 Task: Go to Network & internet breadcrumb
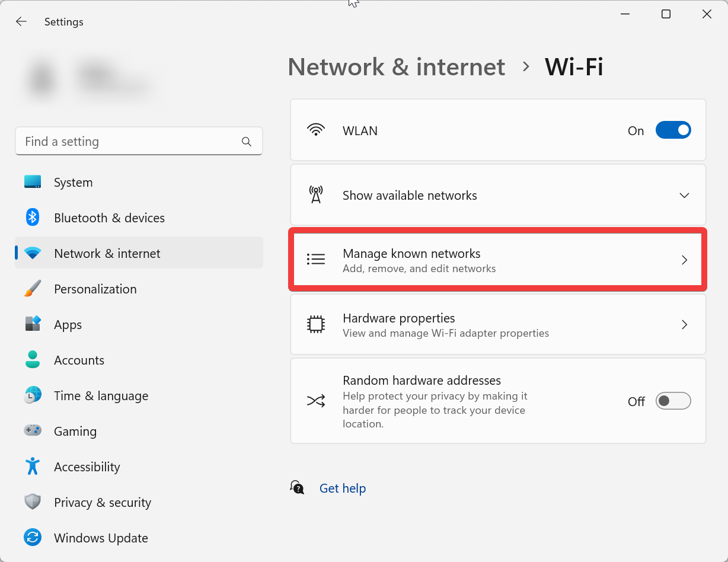(x=397, y=66)
